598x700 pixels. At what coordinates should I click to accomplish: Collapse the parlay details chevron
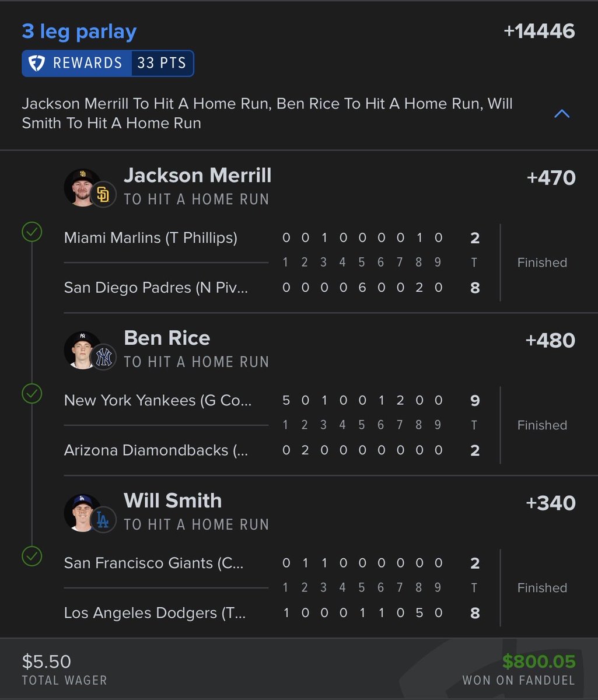tap(561, 114)
